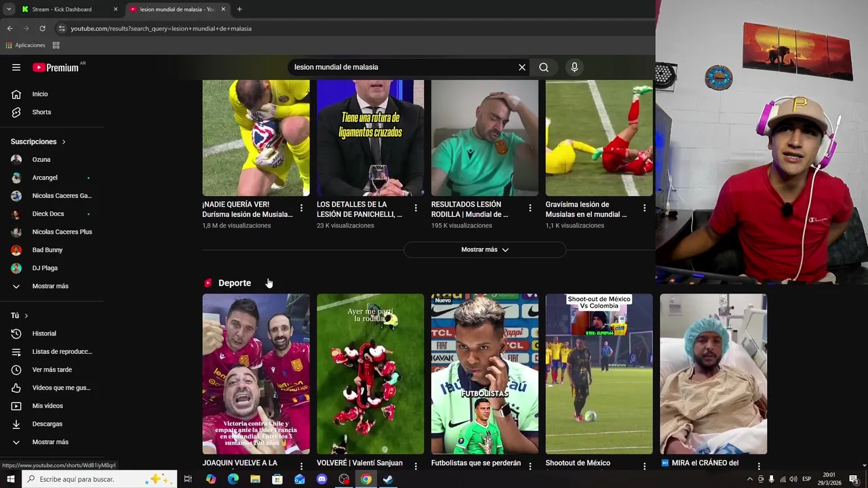The image size is (868, 488).
Task: Open options for RESULTADOS LESIÓN RODILLA short
Action: click(530, 208)
